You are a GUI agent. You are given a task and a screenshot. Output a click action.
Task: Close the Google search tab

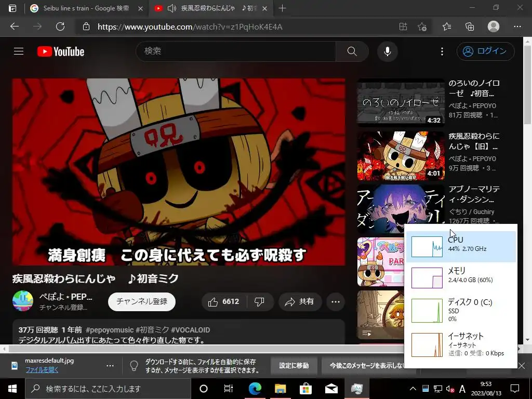140,8
